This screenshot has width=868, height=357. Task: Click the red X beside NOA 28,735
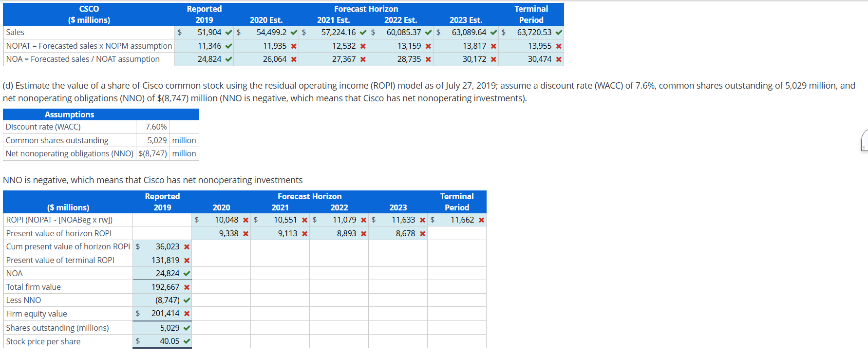click(428, 59)
